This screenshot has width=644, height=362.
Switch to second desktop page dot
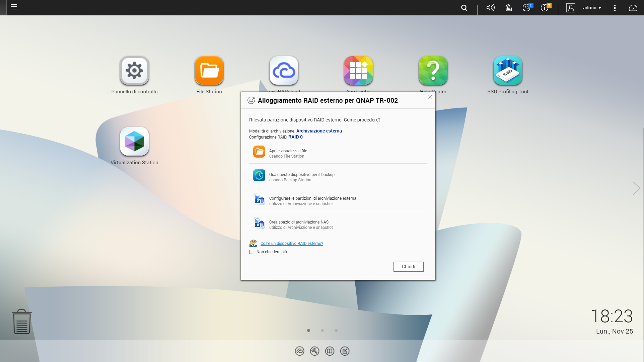322,331
